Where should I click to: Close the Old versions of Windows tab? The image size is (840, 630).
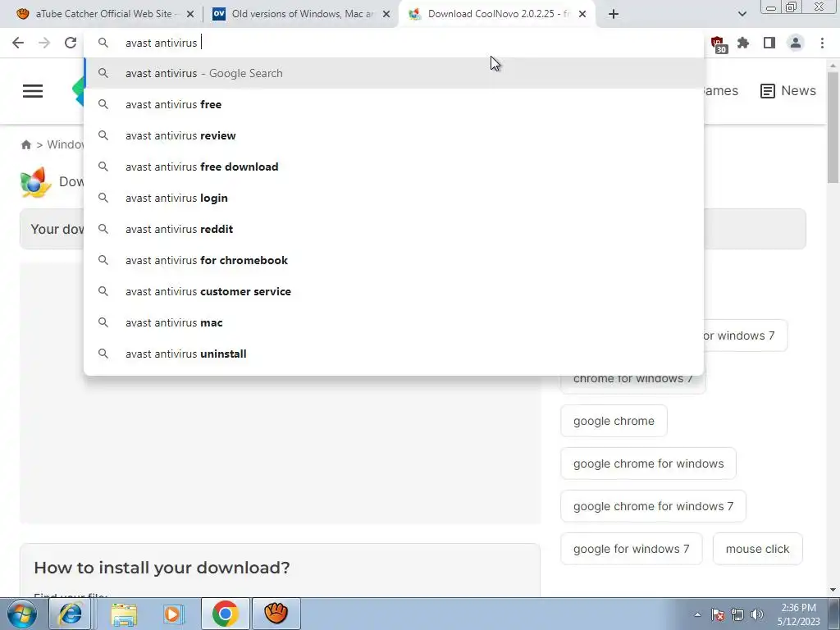pyautogui.click(x=386, y=14)
